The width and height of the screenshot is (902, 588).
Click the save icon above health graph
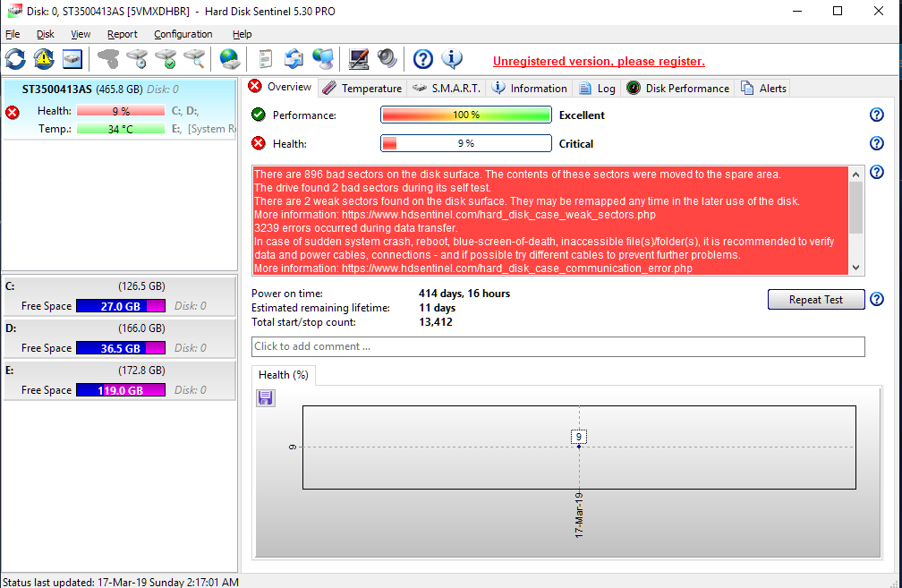265,398
